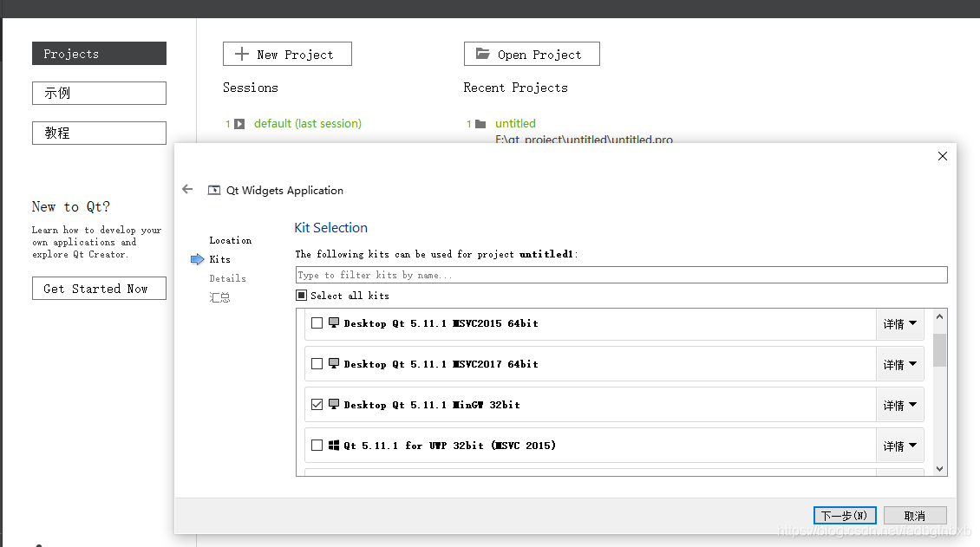Close the project wizard dialog
Viewport: 980px width, 547px height.
(x=943, y=156)
